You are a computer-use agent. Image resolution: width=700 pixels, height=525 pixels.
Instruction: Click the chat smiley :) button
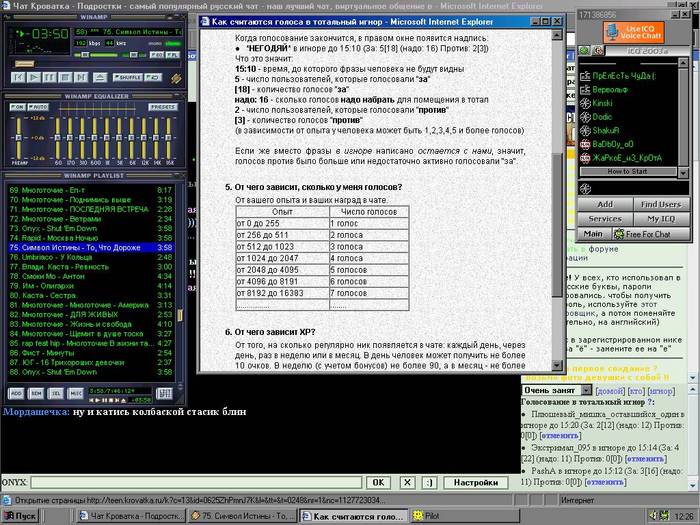429,483
